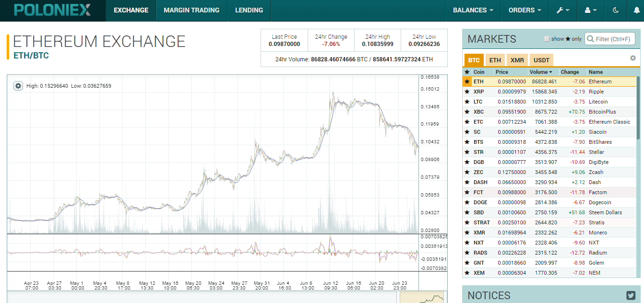This screenshot has height=303, width=644.
Task: Switch to ETH markets tab
Action: 495,60
